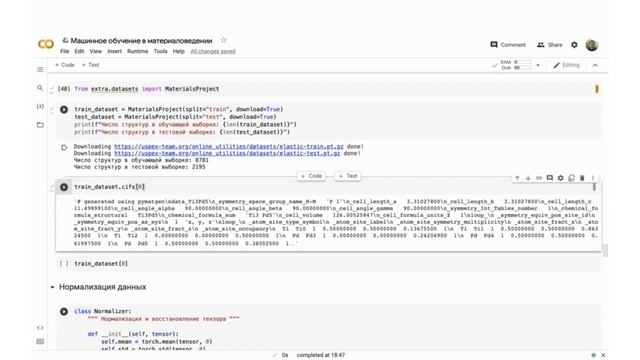Open the Tools menu
640x360 pixels.
[160, 51]
